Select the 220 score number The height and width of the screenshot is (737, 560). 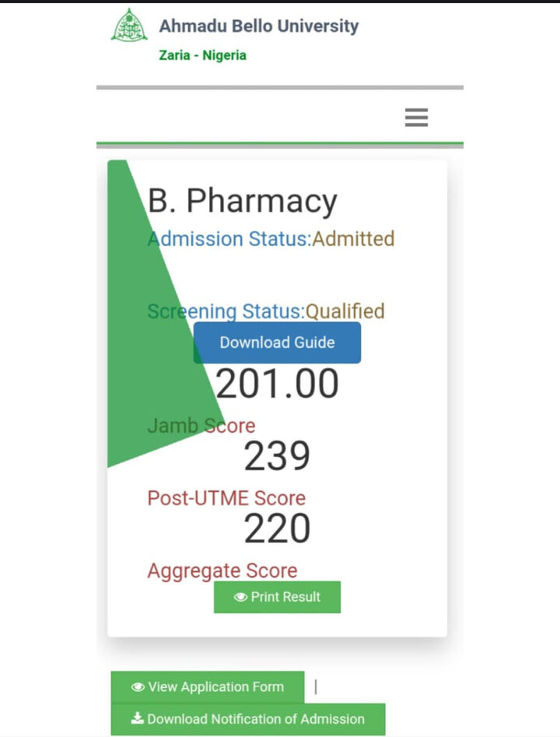pyautogui.click(x=277, y=529)
